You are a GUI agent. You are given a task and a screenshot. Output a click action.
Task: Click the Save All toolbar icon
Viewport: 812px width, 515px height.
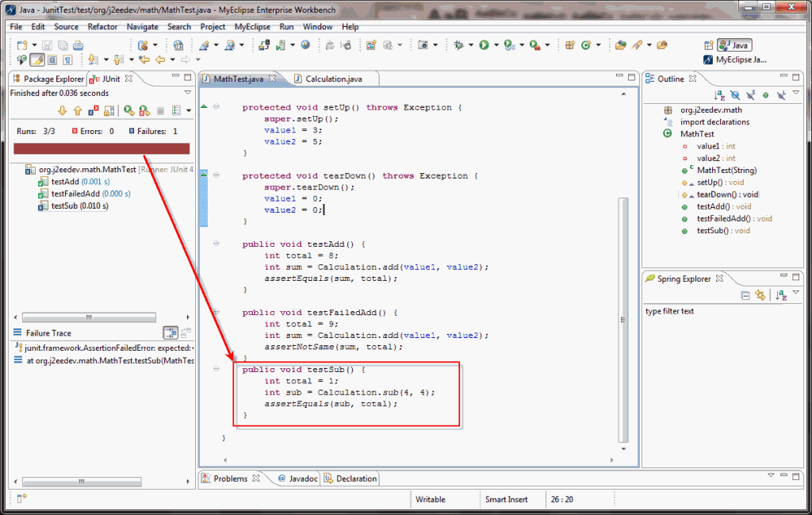(x=63, y=45)
